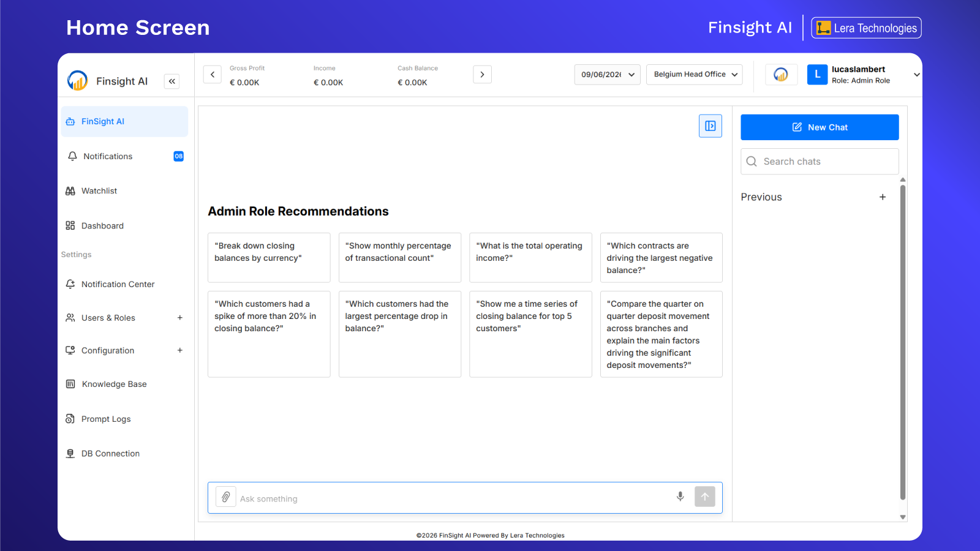Viewport: 980px width, 551px height.
Task: Open Belgium Head Office dropdown
Action: point(695,74)
